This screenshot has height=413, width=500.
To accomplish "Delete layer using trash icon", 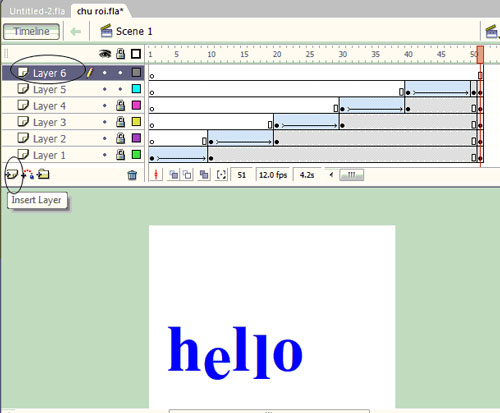I will coord(132,175).
